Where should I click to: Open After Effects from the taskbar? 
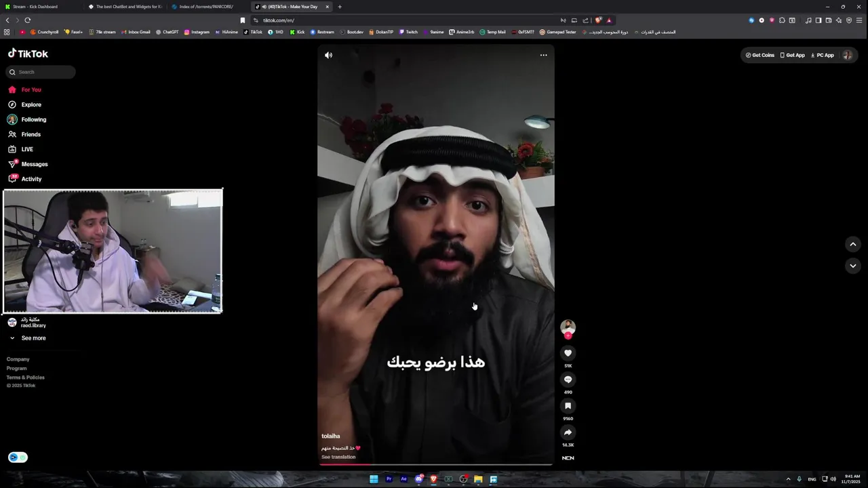(403, 479)
